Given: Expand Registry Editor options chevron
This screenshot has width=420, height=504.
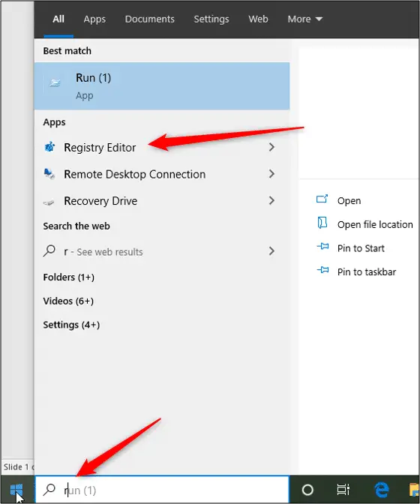Looking at the screenshot, I should (x=271, y=147).
